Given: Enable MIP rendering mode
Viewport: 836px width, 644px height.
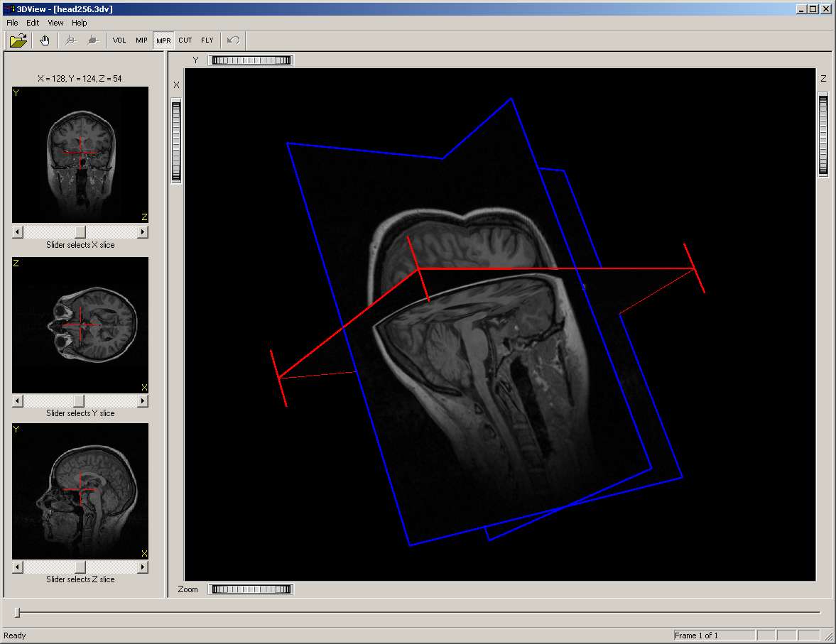Looking at the screenshot, I should [142, 40].
